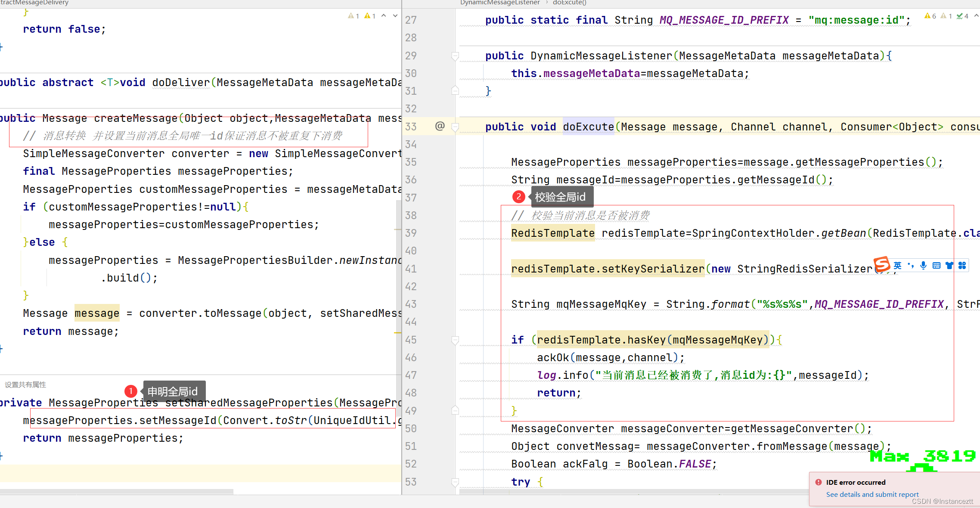Click the rendered doc comment '设置共有属性'
This screenshot has width=980, height=508.
click(25, 385)
